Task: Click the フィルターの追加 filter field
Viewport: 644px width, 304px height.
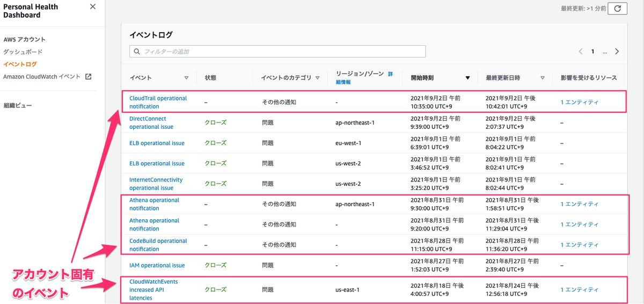Action: tap(277, 52)
